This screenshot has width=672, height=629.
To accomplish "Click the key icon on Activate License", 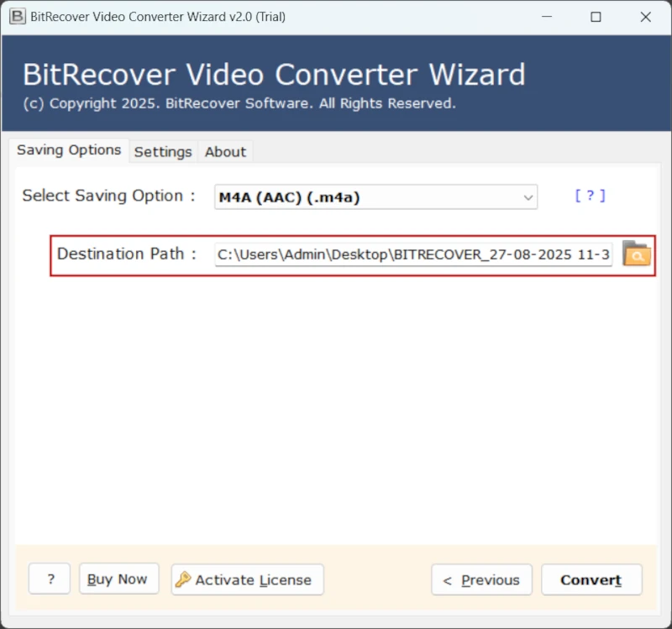I will coord(183,579).
